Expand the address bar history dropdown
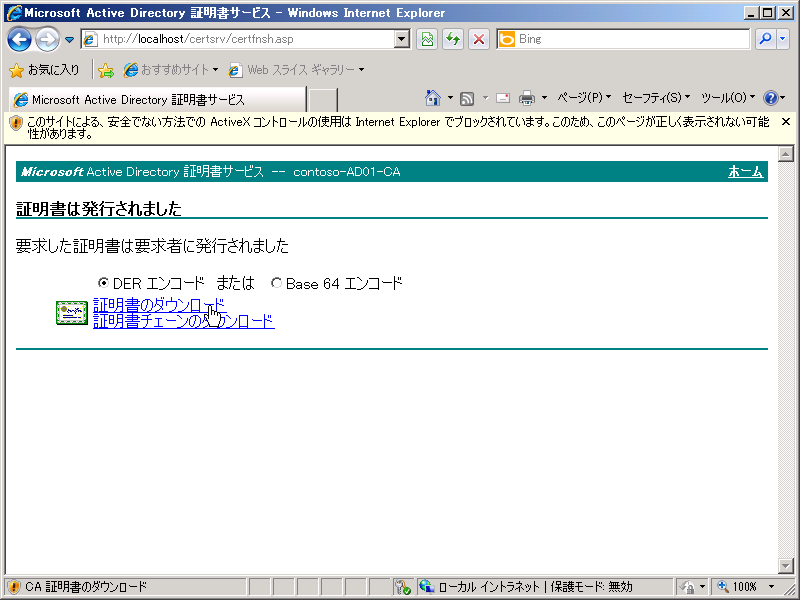The height and width of the screenshot is (600, 800). pyautogui.click(x=402, y=39)
